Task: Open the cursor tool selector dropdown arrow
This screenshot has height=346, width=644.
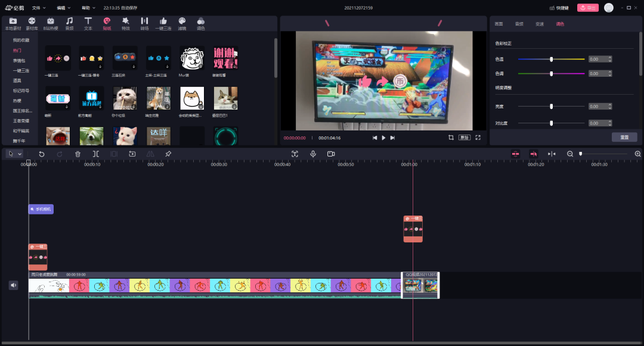Action: tap(20, 154)
